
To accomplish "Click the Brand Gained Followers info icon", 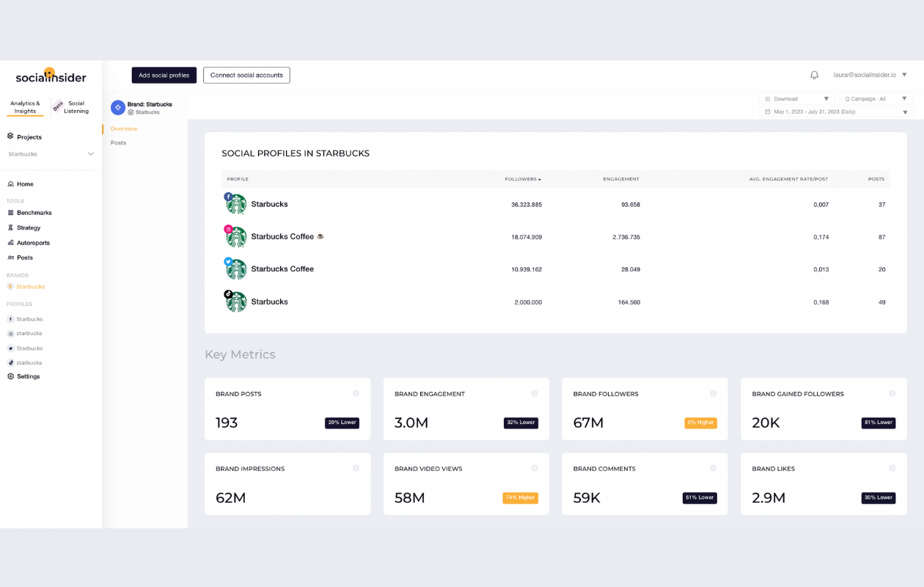I will tap(892, 393).
